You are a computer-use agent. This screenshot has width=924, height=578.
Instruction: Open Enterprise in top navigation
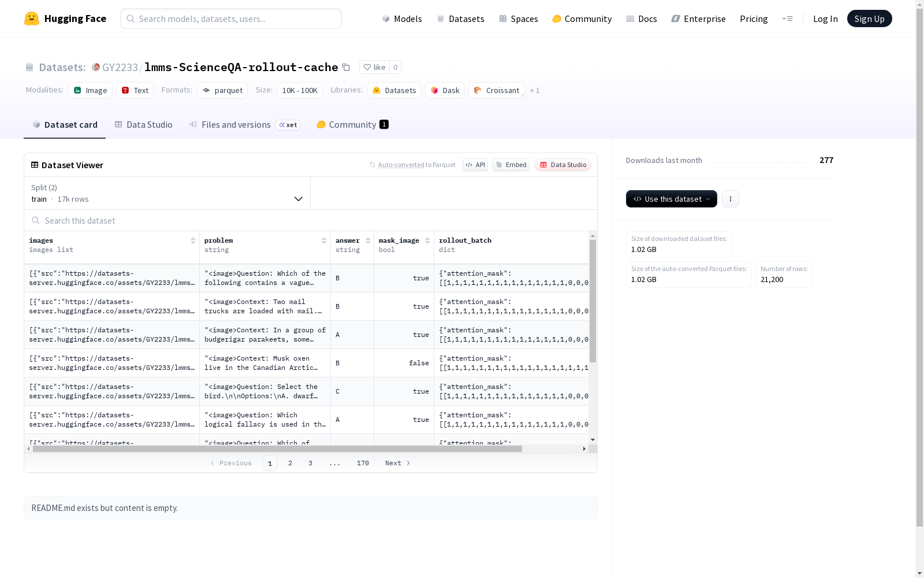click(698, 18)
